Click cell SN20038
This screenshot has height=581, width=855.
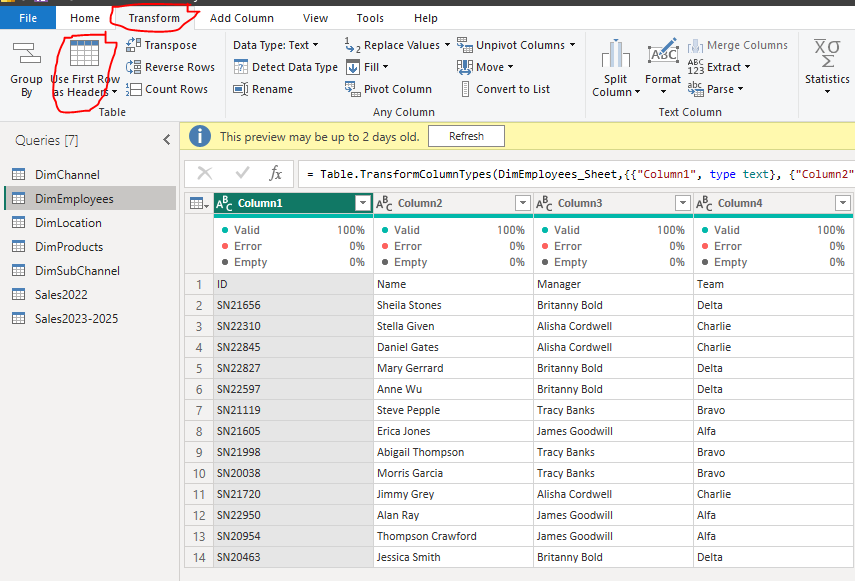[293, 473]
